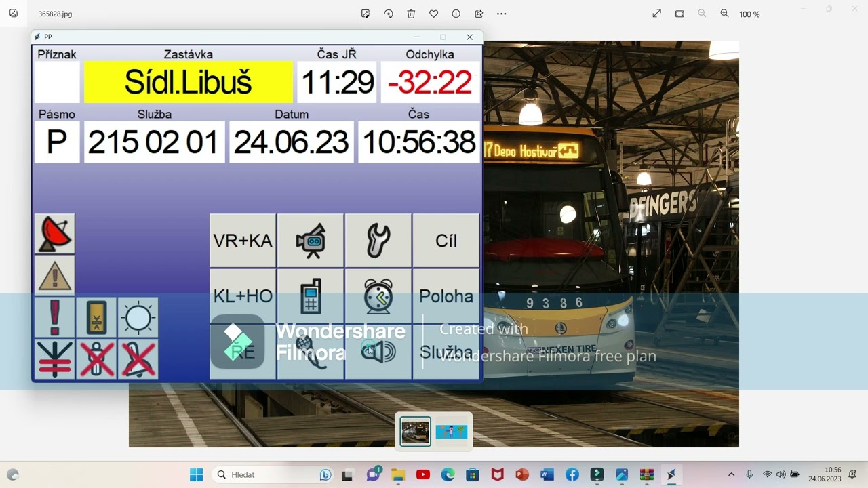Tap the warning triangle icon
The width and height of the screenshot is (868, 488).
(55, 276)
